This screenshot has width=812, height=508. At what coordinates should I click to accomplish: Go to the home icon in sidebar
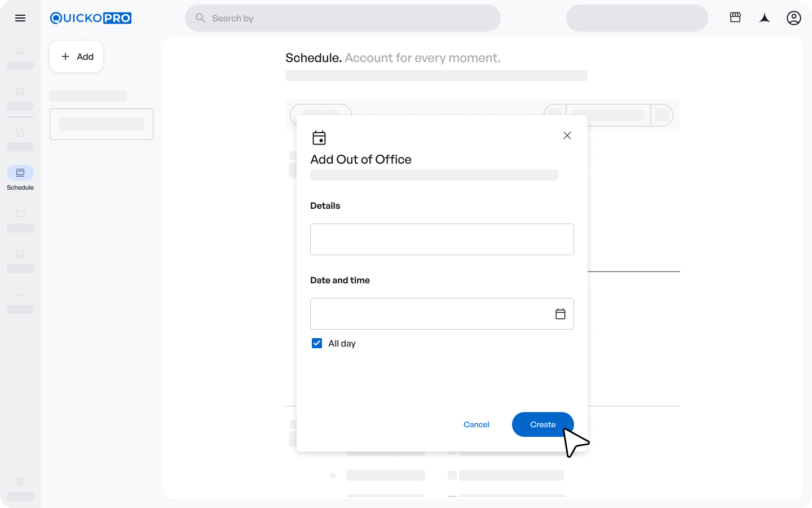coord(20,51)
